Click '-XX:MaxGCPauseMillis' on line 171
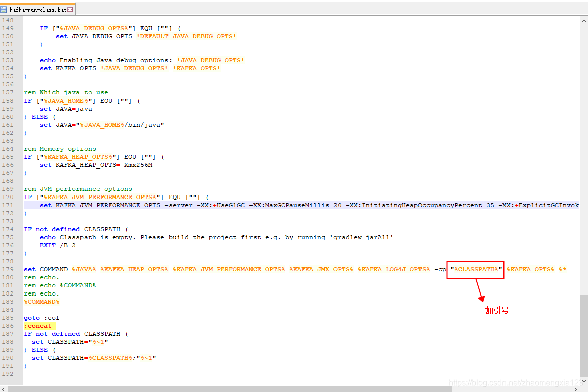Image resolution: width=588 pixels, height=392 pixels. pyautogui.click(x=289, y=205)
